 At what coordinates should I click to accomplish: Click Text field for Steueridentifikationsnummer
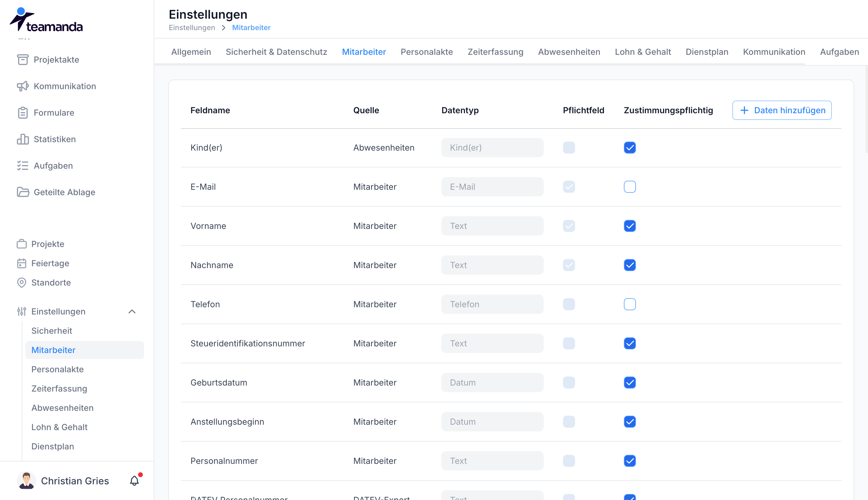[492, 343]
